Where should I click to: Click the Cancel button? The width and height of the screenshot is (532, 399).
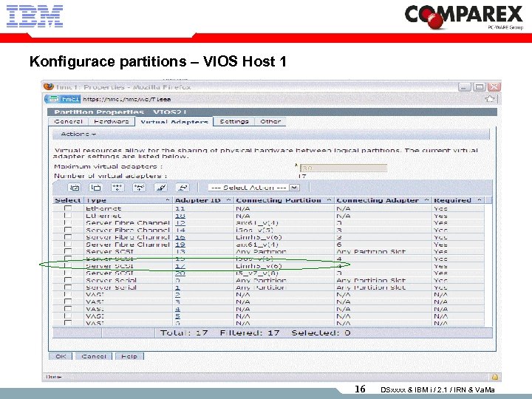(x=94, y=356)
